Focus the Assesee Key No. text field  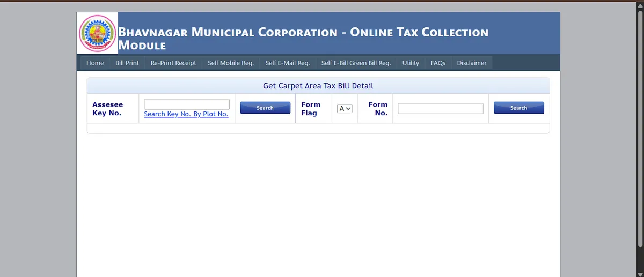[x=187, y=104]
